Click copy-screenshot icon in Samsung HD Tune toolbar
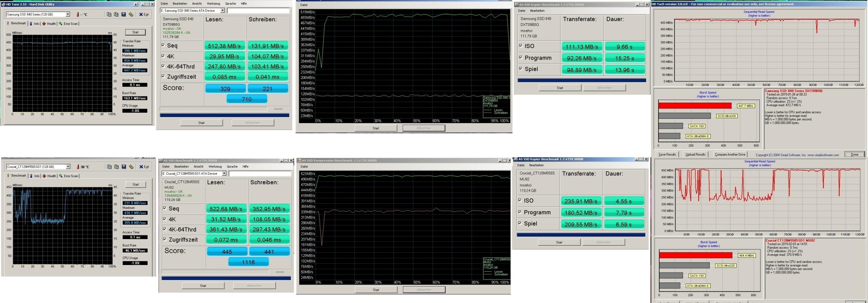 (x=116, y=14)
